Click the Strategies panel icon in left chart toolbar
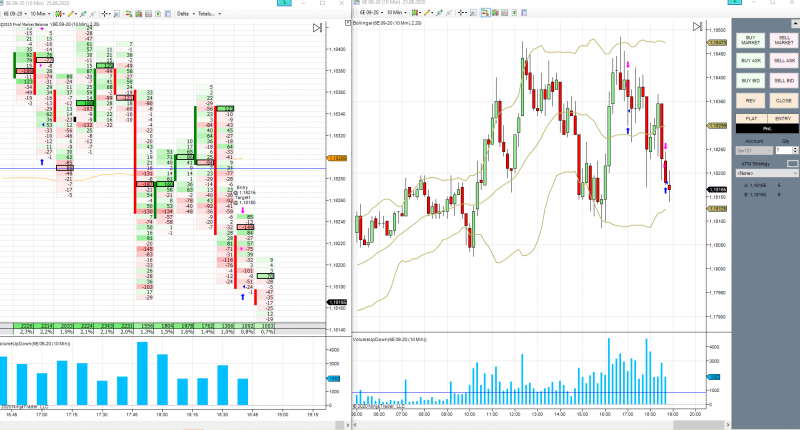This screenshot has width=800, height=430. [158, 14]
